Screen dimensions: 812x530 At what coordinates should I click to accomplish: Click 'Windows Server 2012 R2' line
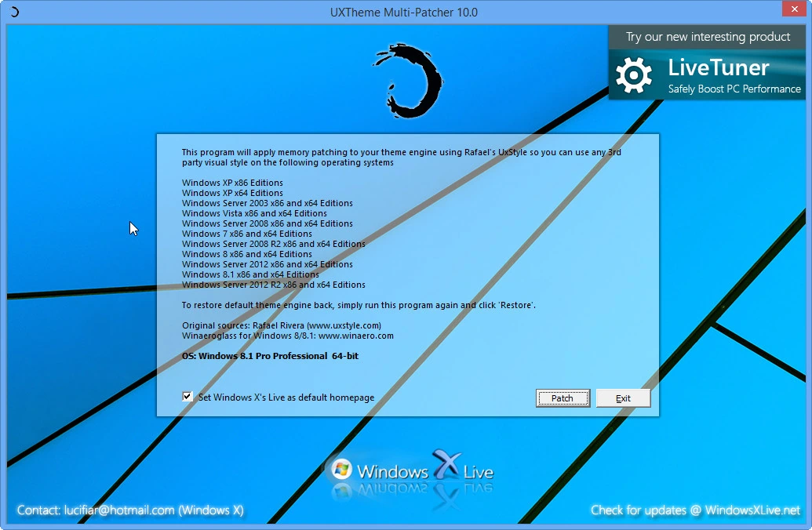[274, 285]
